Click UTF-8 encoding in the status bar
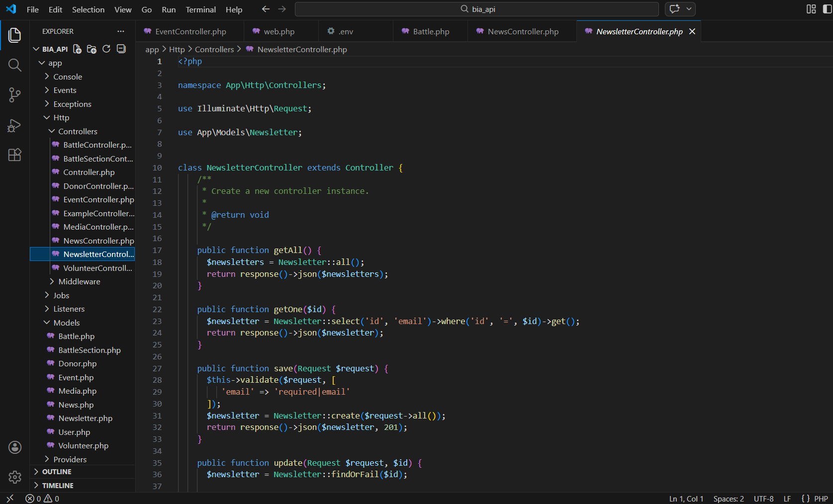 [x=763, y=499]
